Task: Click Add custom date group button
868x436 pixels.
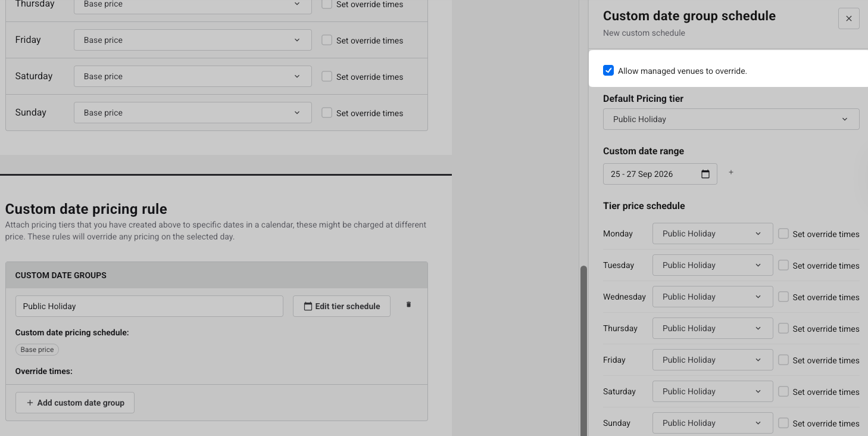Action: pyautogui.click(x=75, y=403)
